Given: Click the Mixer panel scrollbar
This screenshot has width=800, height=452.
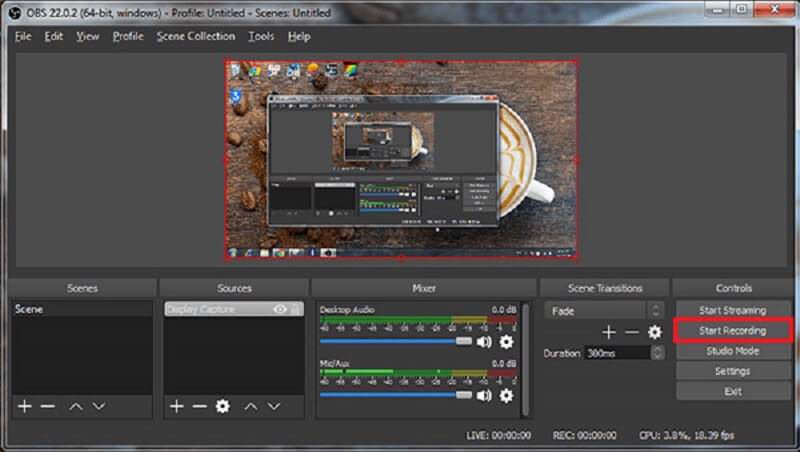Looking at the screenshot, I should [x=526, y=359].
